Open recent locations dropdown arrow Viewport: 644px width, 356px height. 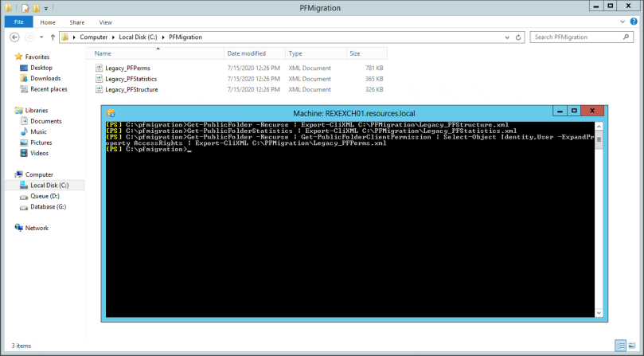[42, 37]
